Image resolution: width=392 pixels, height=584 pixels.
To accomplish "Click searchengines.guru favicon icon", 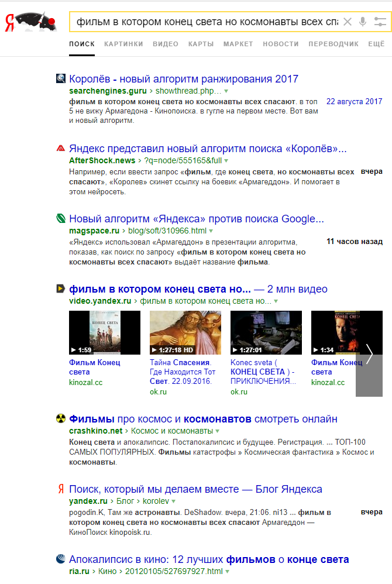I will tap(61, 78).
